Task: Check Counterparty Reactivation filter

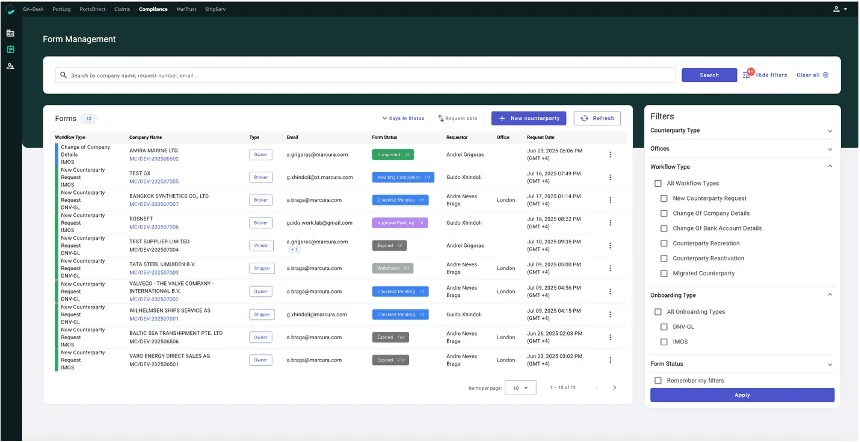Action: tap(664, 258)
